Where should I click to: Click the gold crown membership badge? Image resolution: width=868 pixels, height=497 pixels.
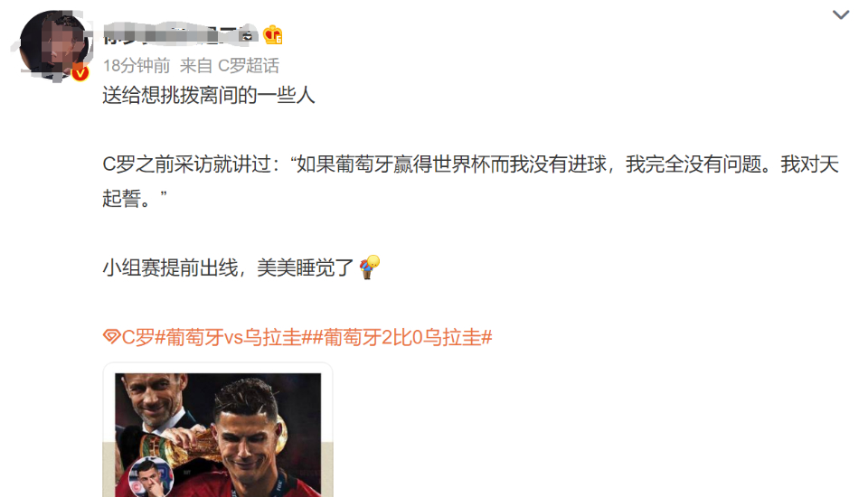[272, 35]
